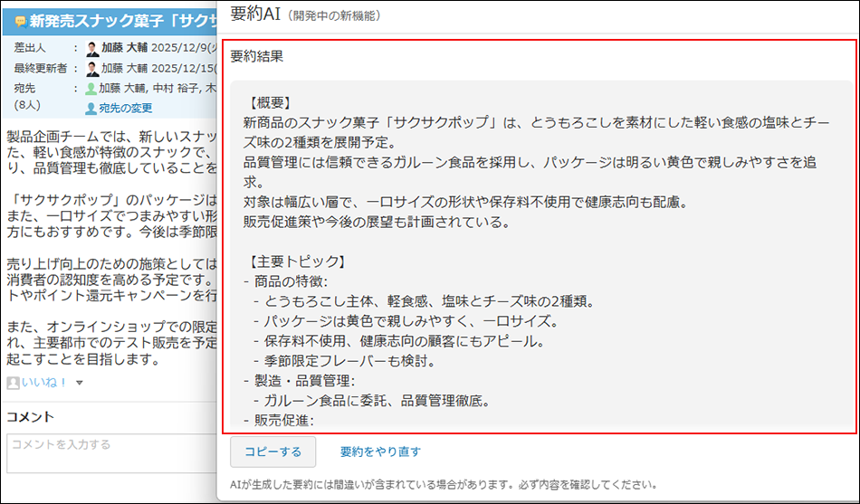Image resolution: width=860 pixels, height=504 pixels.
Task: Click the 要約をやり直す link
Action: tap(380, 452)
